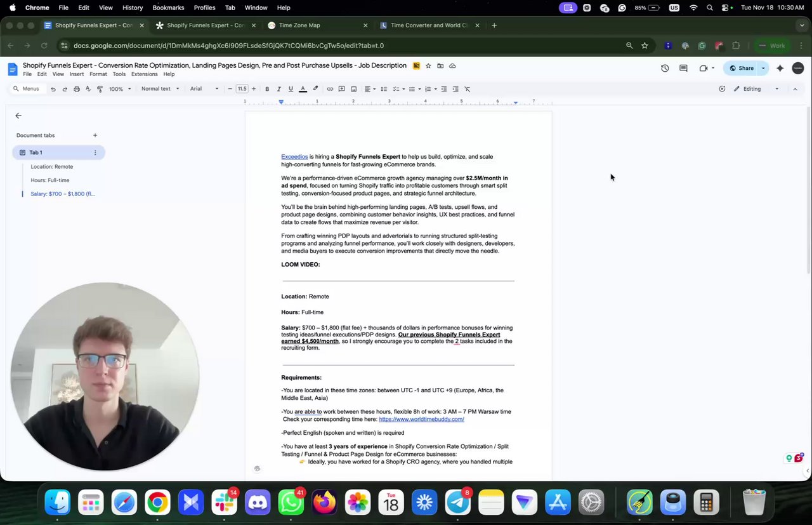Toggle italic formatting
812x525 pixels.
click(x=279, y=89)
